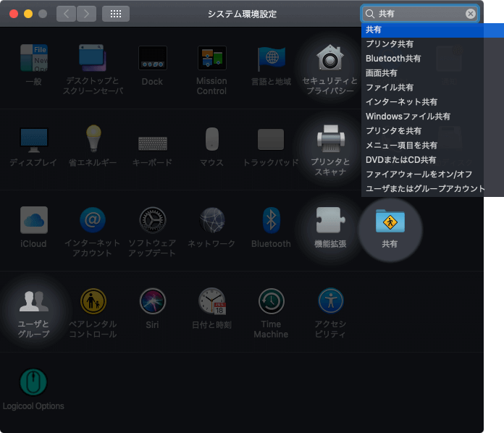
Task: Select ファイル共有 search suggestion
Action: click(432, 88)
